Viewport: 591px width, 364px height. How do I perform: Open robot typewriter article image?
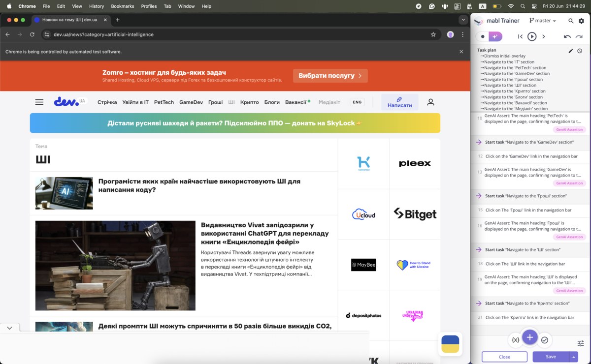[115, 266]
